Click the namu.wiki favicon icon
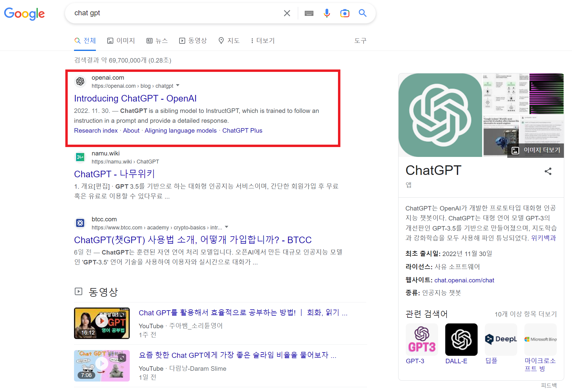 pos(80,157)
